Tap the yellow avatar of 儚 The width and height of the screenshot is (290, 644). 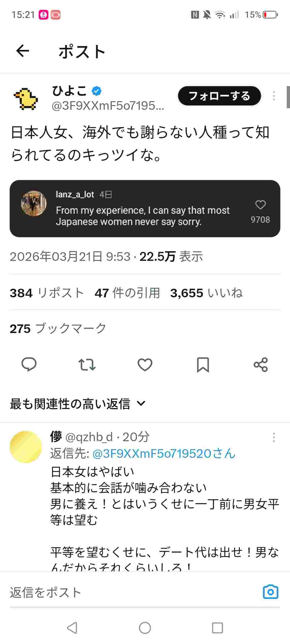pos(26,447)
